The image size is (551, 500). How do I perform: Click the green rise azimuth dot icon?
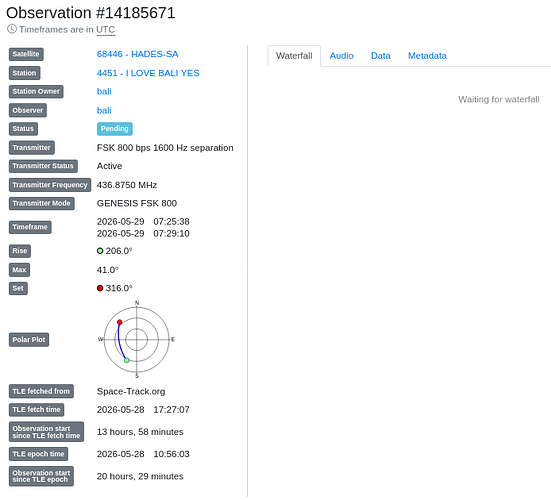(x=100, y=251)
